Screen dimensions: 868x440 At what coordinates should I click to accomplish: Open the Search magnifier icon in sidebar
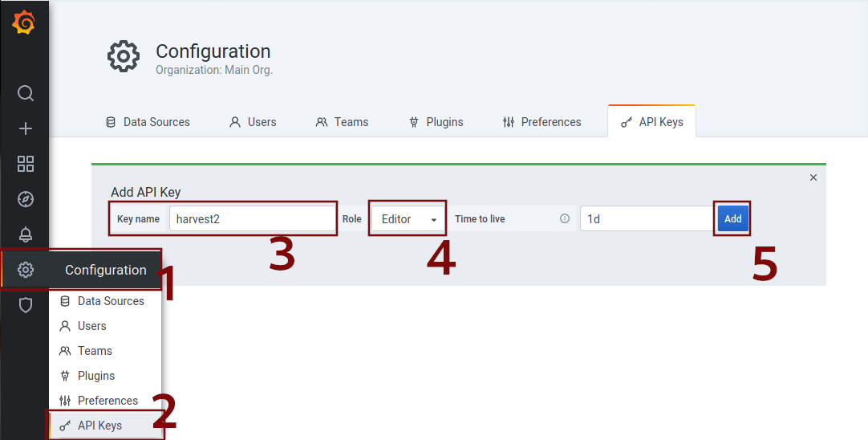tap(26, 93)
